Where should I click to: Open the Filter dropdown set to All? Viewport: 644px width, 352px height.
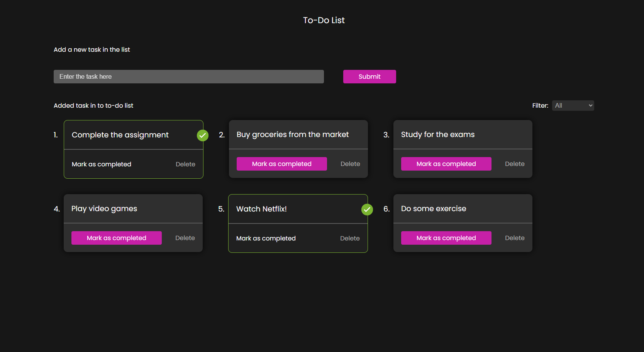(573, 105)
